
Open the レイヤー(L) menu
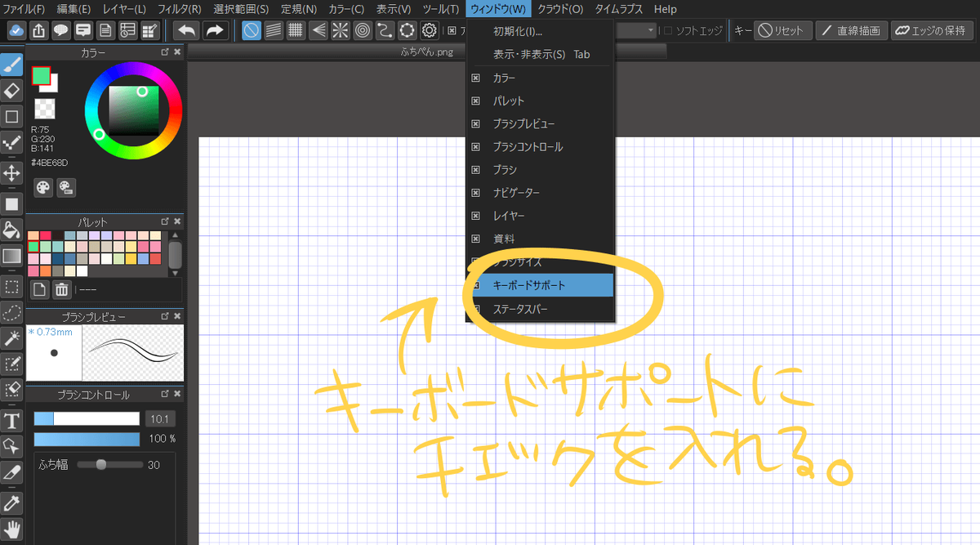[x=124, y=9]
